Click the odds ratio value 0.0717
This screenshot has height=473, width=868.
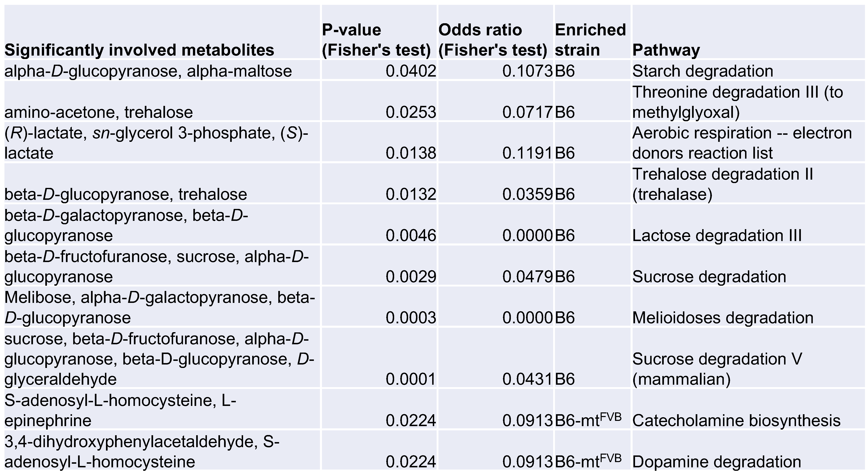pyautogui.click(x=527, y=112)
